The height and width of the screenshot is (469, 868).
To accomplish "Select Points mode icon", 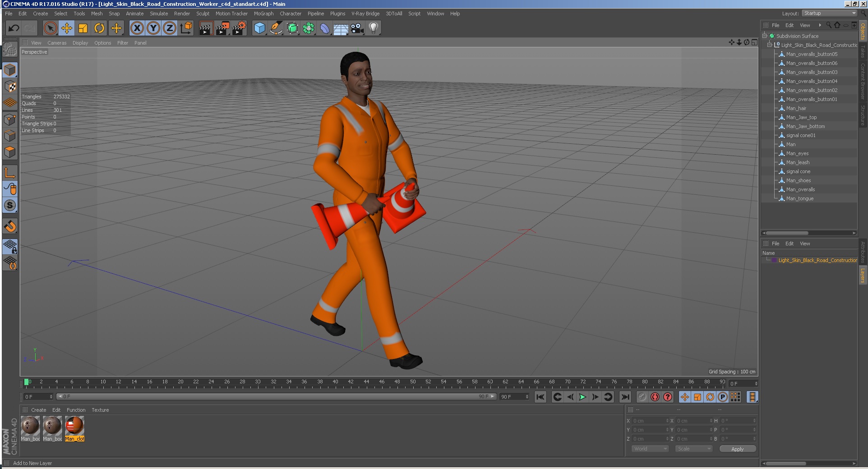I will tap(10, 120).
